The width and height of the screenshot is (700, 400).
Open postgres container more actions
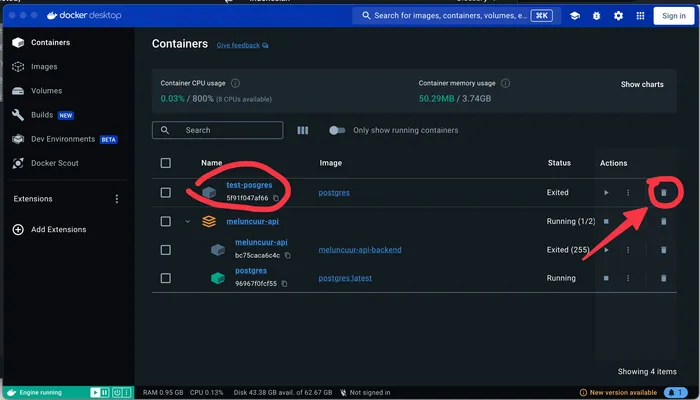pyautogui.click(x=628, y=278)
